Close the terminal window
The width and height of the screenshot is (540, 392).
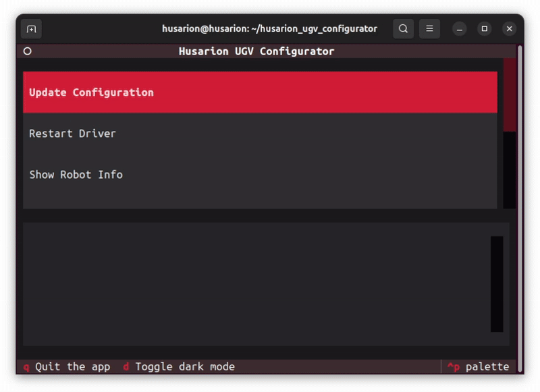510,29
